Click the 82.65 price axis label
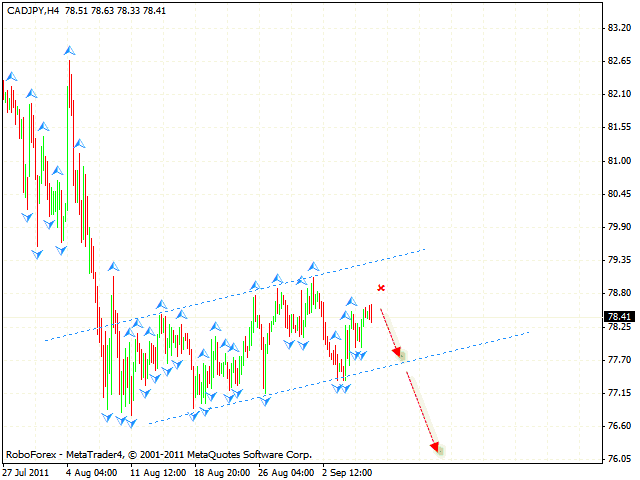 pos(619,61)
